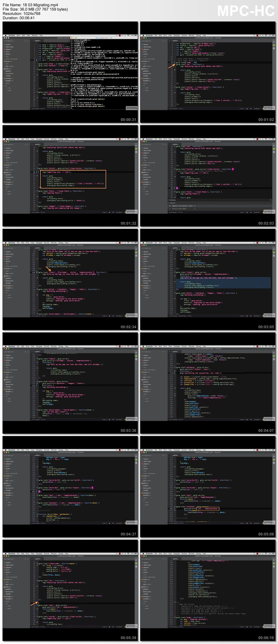The image size is (278, 644).
Task: Select gulpfile.js editor tab in 00:01:02 frame
Action: tap(176, 41)
